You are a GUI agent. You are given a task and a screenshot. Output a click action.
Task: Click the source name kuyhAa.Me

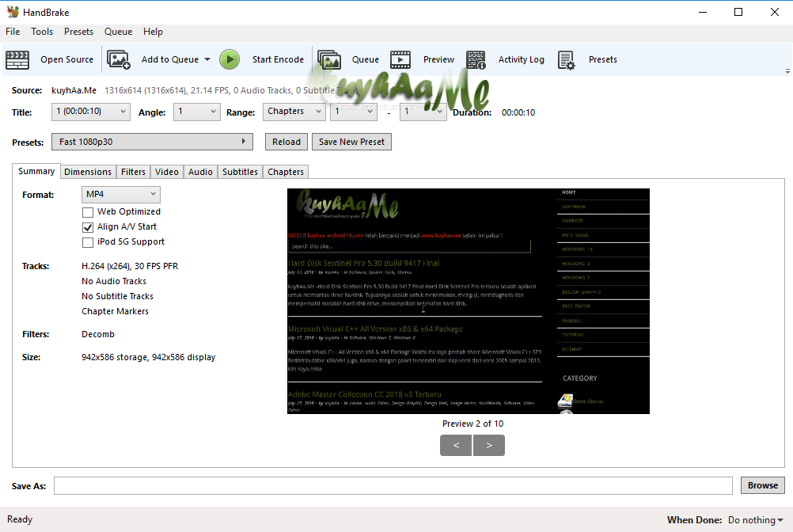74,90
